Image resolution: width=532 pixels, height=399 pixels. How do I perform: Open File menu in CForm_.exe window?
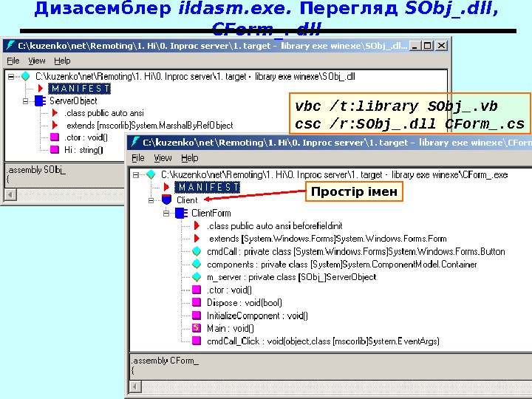coord(138,158)
